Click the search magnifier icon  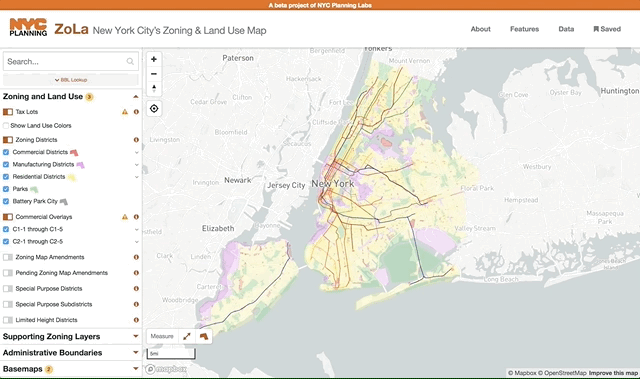[x=130, y=62]
